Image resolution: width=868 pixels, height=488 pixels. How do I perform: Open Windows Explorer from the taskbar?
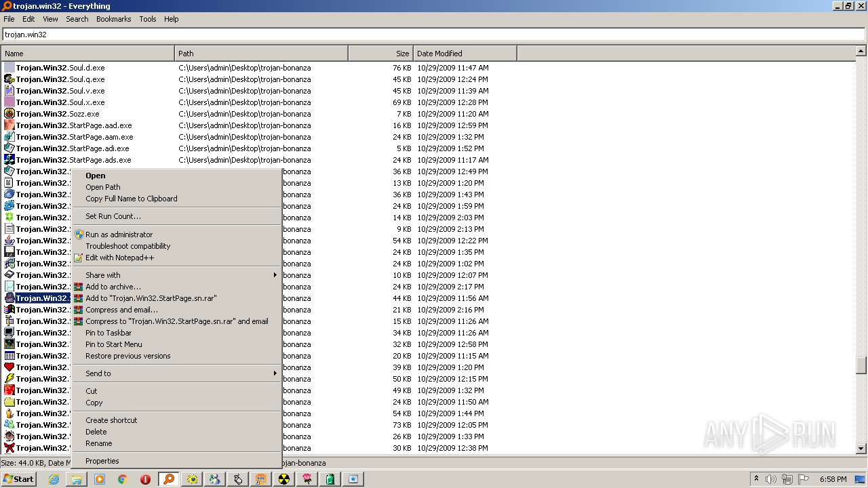(x=77, y=479)
